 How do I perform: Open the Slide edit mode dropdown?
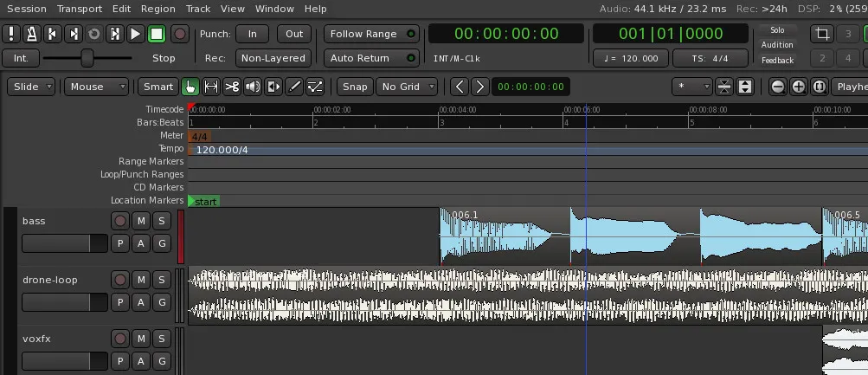coord(31,87)
